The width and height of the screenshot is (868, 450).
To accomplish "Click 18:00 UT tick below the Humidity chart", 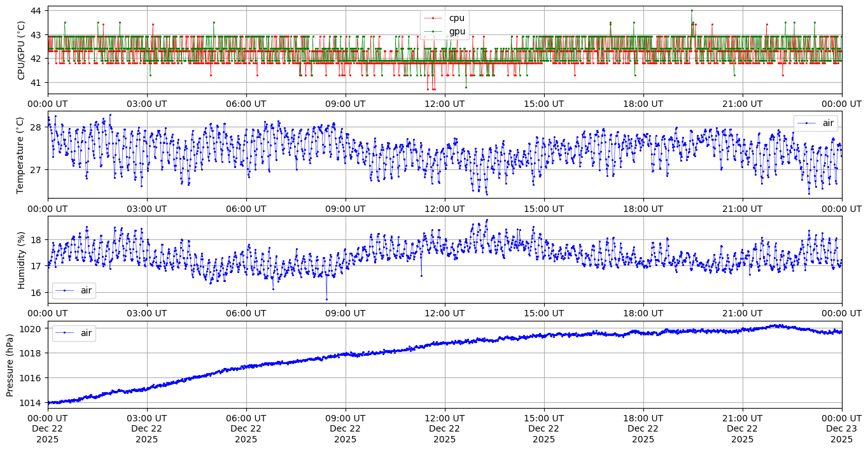I will click(643, 313).
